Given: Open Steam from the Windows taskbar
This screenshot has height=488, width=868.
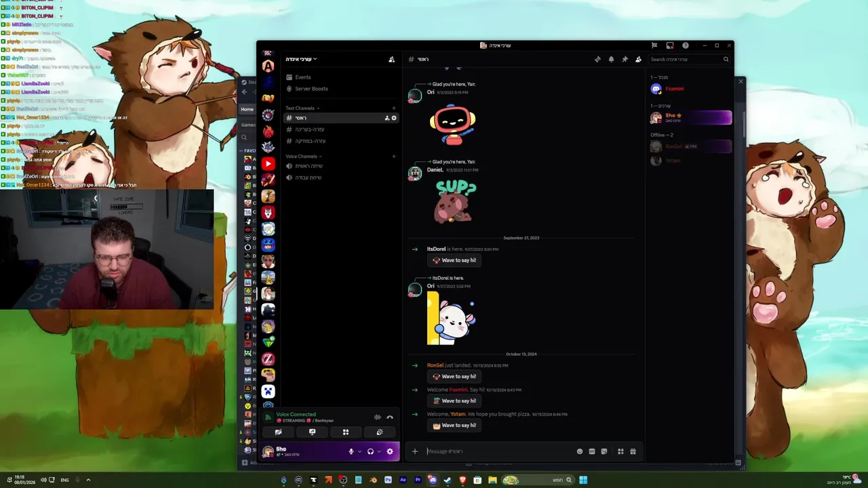Looking at the screenshot, I should point(448,480).
